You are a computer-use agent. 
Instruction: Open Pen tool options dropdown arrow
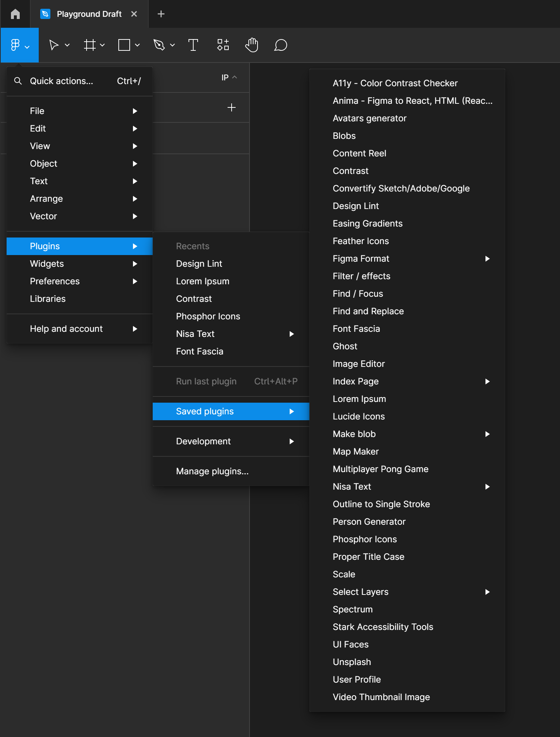(x=172, y=45)
